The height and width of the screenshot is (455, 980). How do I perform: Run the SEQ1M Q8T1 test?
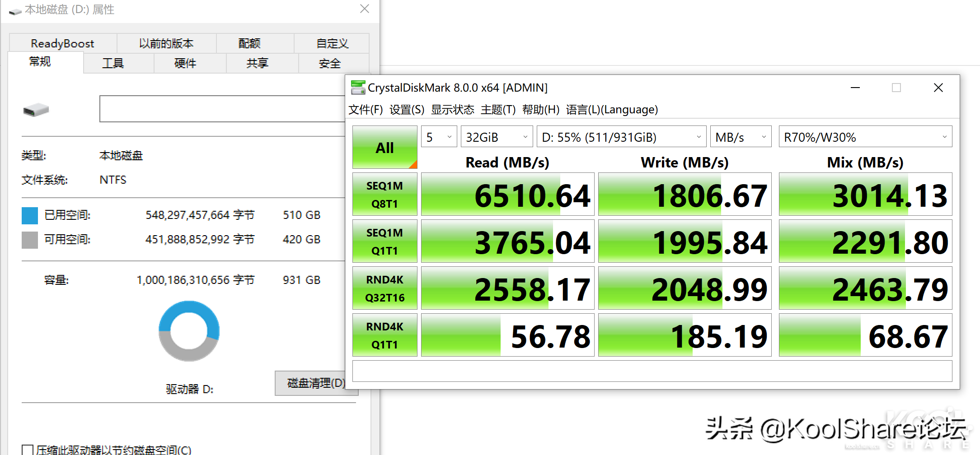point(384,195)
